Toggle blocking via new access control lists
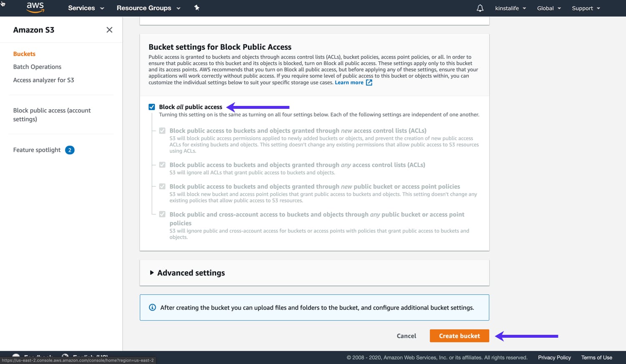 (162, 131)
